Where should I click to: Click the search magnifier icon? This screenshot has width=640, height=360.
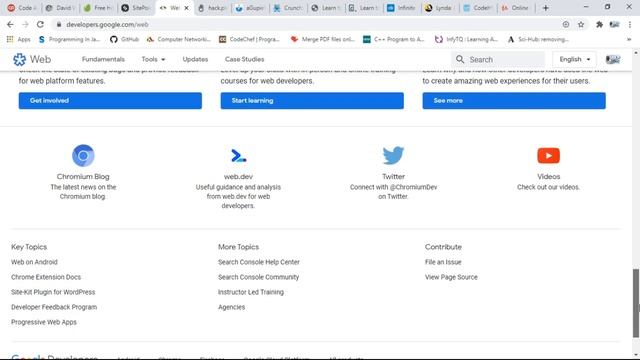click(x=460, y=60)
